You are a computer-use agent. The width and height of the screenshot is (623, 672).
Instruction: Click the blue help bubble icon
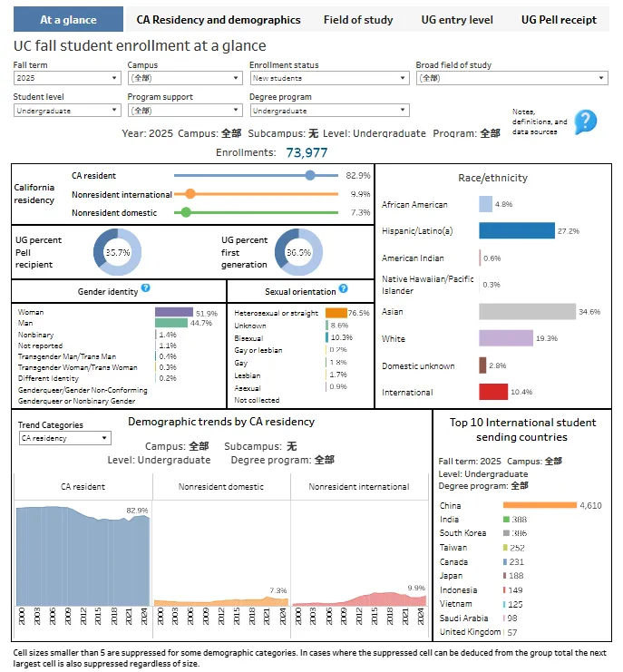point(586,122)
